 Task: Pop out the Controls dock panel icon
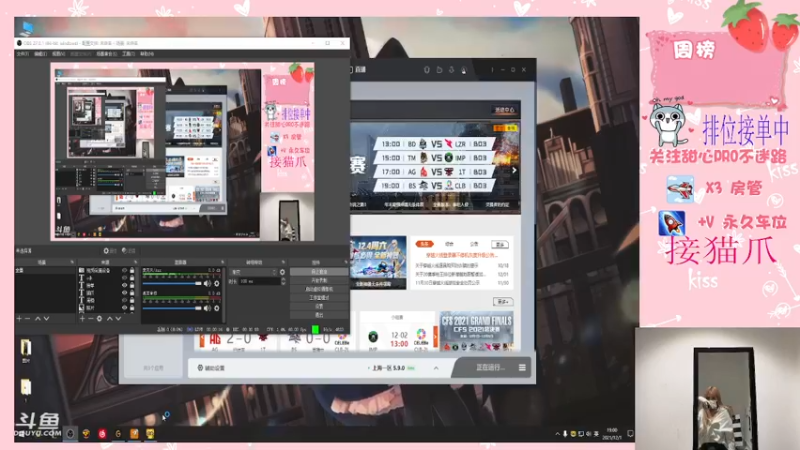pos(346,262)
